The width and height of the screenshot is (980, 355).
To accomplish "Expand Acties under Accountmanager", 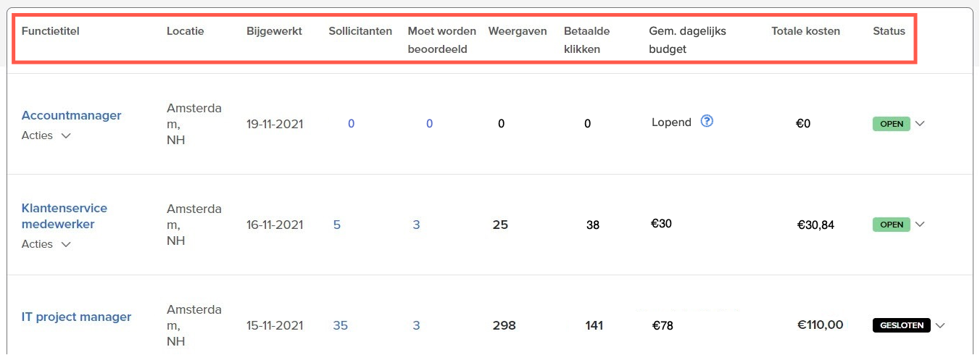I will coord(46,135).
